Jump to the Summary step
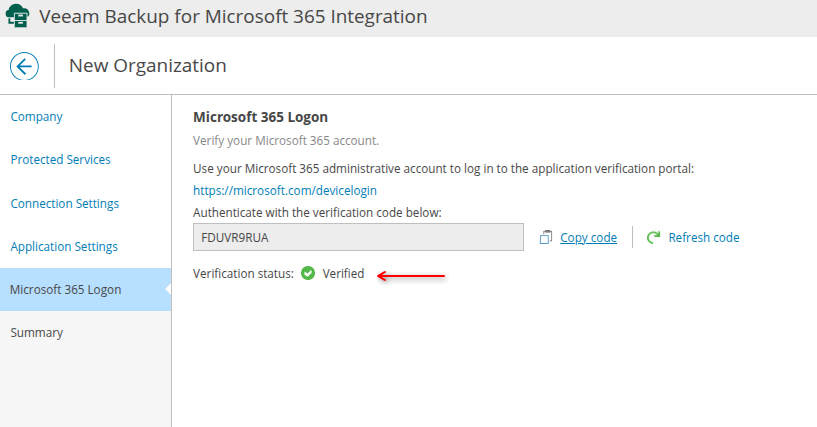 [x=37, y=333]
